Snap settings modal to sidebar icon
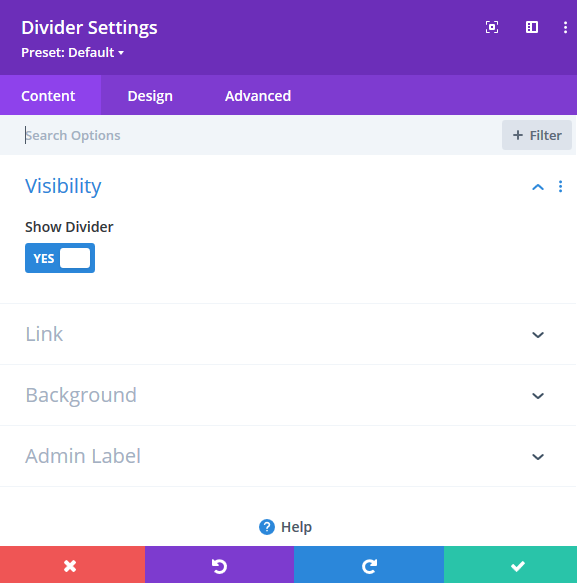This screenshot has width=577, height=583. (532, 27)
